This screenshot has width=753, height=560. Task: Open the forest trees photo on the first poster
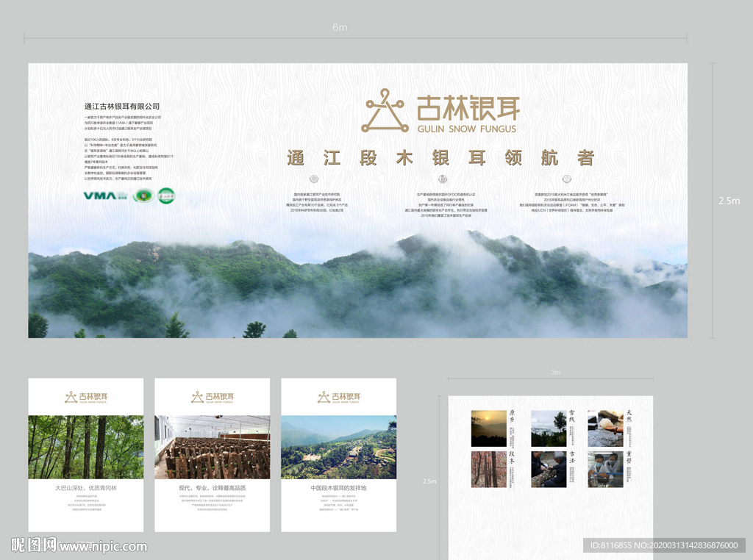(86, 448)
